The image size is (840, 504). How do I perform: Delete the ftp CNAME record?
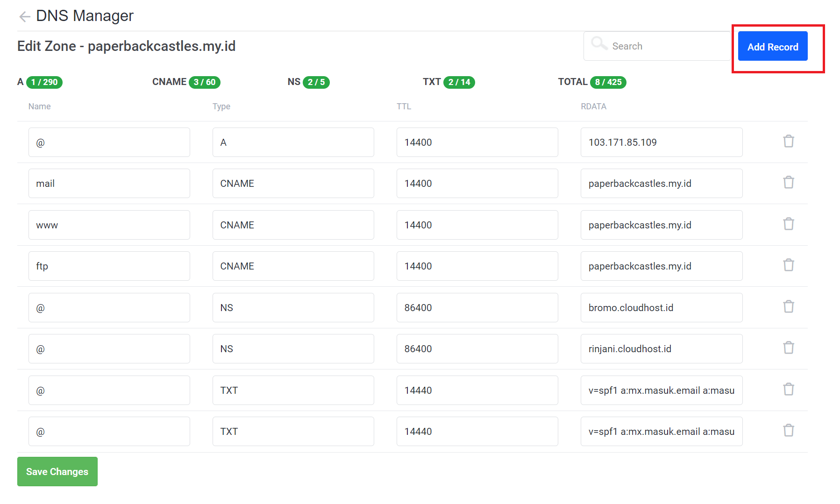coord(789,265)
